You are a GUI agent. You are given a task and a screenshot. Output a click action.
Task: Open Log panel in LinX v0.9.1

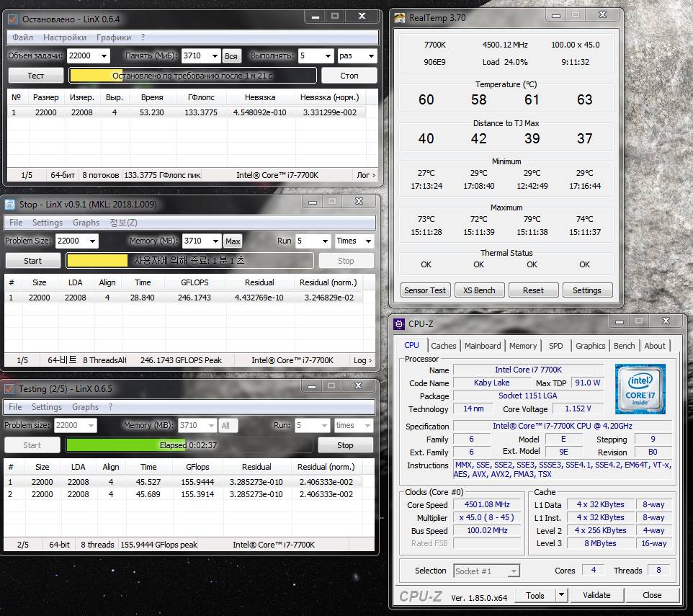[362, 360]
